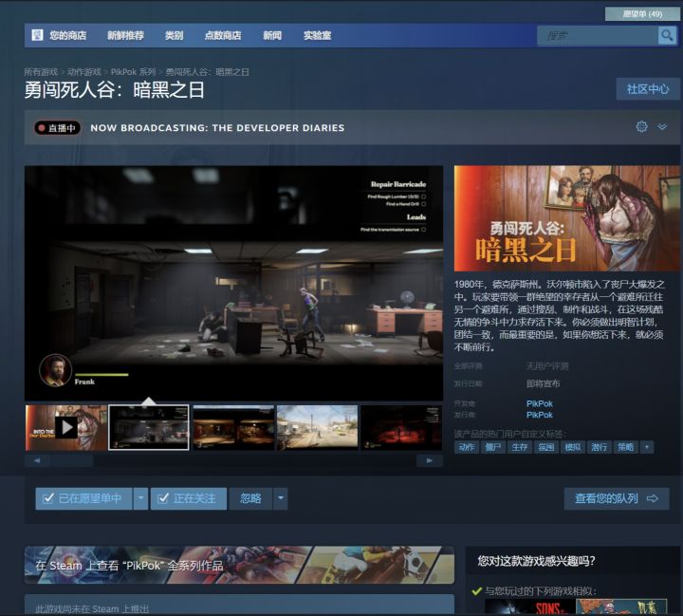The height and width of the screenshot is (616, 683).
Task: Click the red 直播中 live badge
Action: coord(58,128)
